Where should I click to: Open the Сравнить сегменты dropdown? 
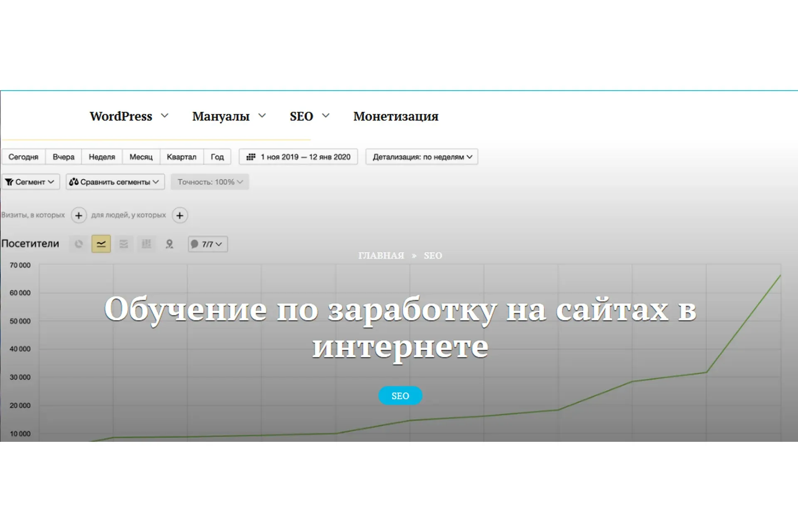(x=115, y=182)
